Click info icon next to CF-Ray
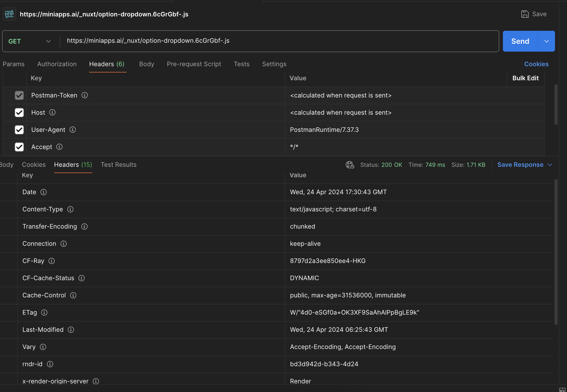This screenshot has width=567, height=392. 52,261
